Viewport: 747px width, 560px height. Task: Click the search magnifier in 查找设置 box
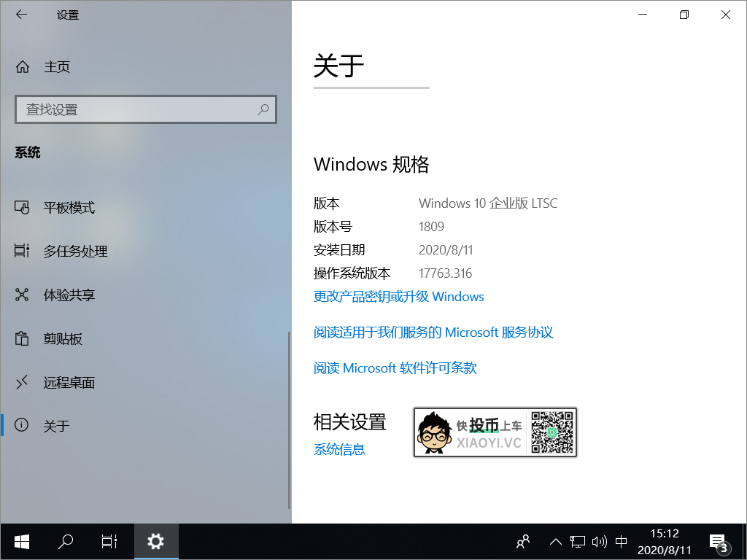coord(263,109)
